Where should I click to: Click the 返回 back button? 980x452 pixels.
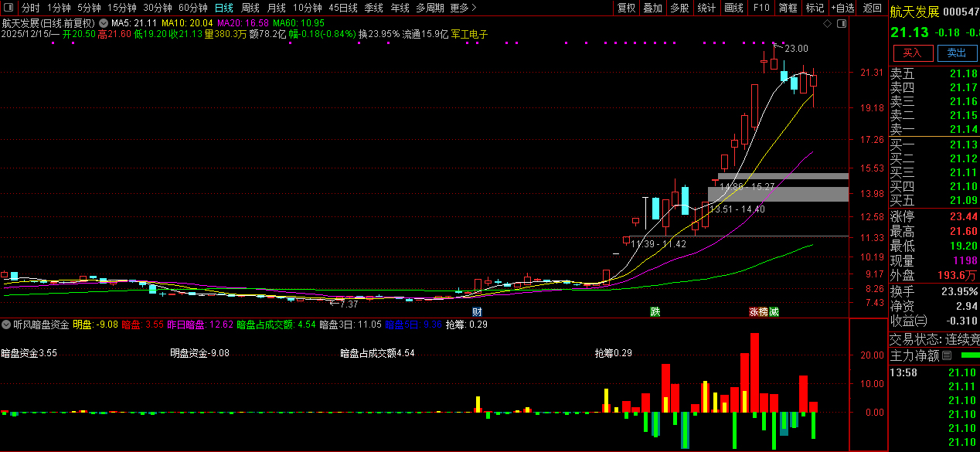[x=873, y=8]
